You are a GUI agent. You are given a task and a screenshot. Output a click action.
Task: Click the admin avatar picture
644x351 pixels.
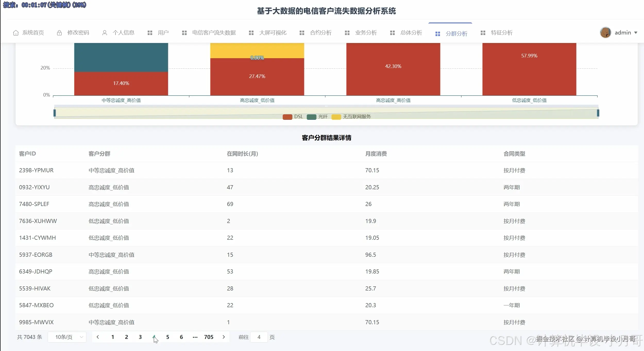[605, 32]
